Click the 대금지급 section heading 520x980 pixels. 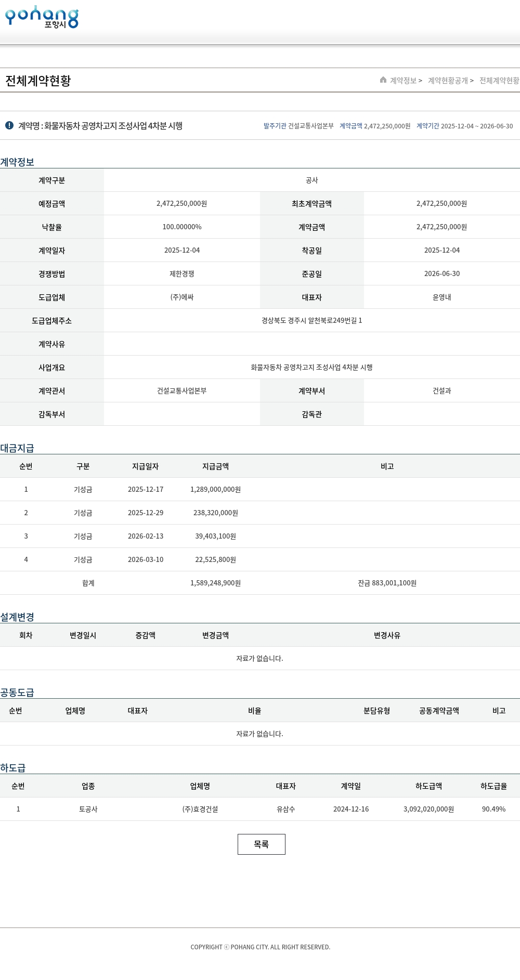tap(17, 448)
